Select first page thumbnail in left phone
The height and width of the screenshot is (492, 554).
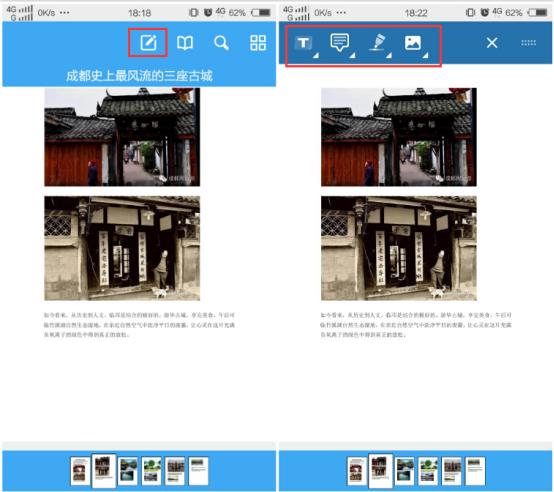click(80, 471)
